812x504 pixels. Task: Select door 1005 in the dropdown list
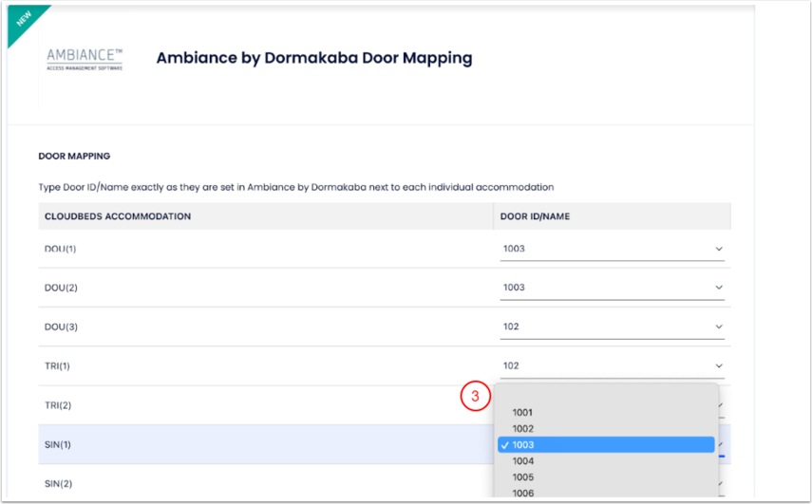click(x=522, y=477)
